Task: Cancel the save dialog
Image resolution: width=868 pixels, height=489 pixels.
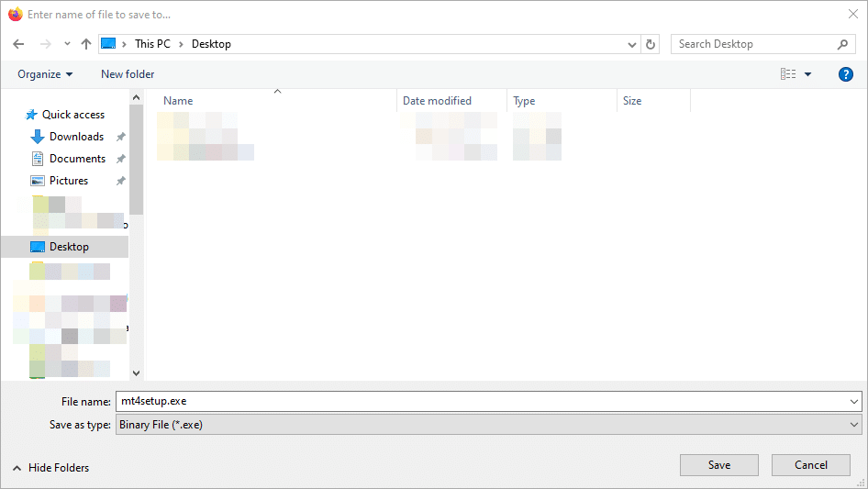Action: [x=811, y=465]
